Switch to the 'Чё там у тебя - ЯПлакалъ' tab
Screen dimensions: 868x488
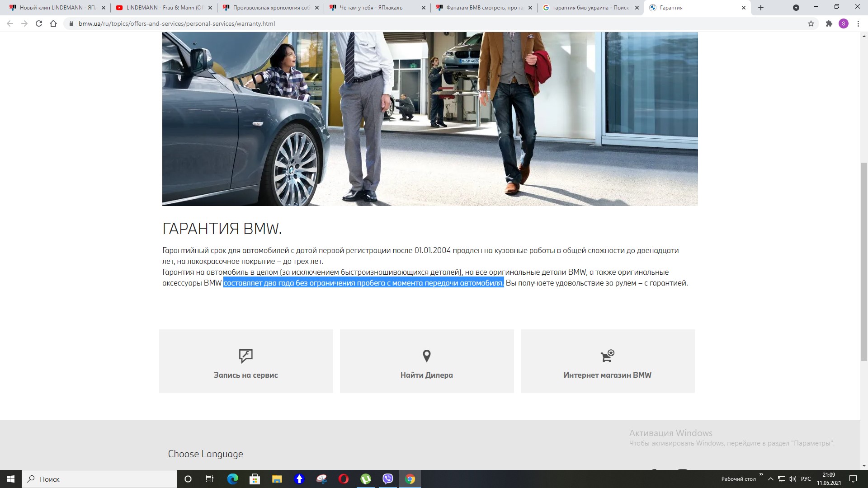coord(377,8)
